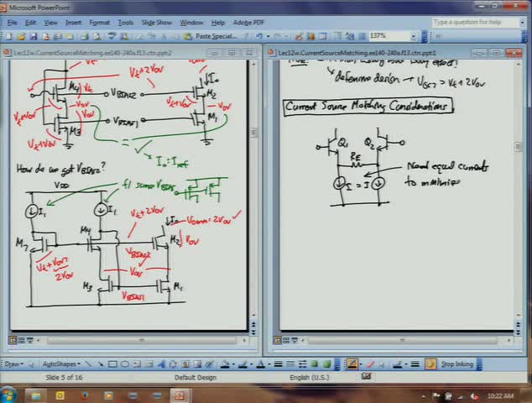Switch left window to Slide Sorter view
This screenshot has height=403, width=532.
pyautogui.click(x=21, y=340)
